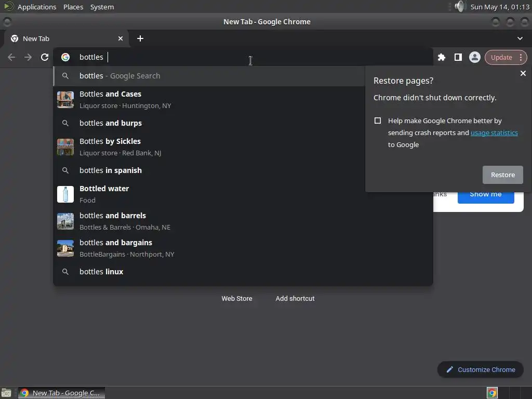Select the Bottles by Sickles thumbnail

65,147
